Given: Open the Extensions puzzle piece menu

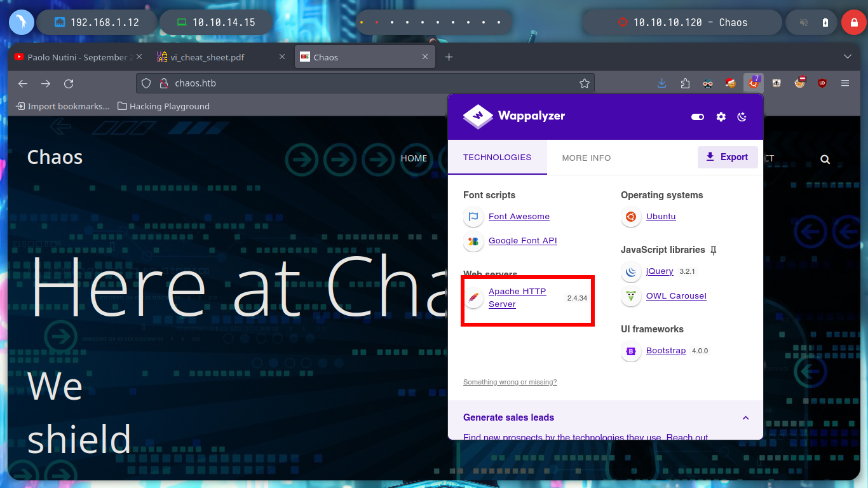Looking at the screenshot, I should point(685,83).
